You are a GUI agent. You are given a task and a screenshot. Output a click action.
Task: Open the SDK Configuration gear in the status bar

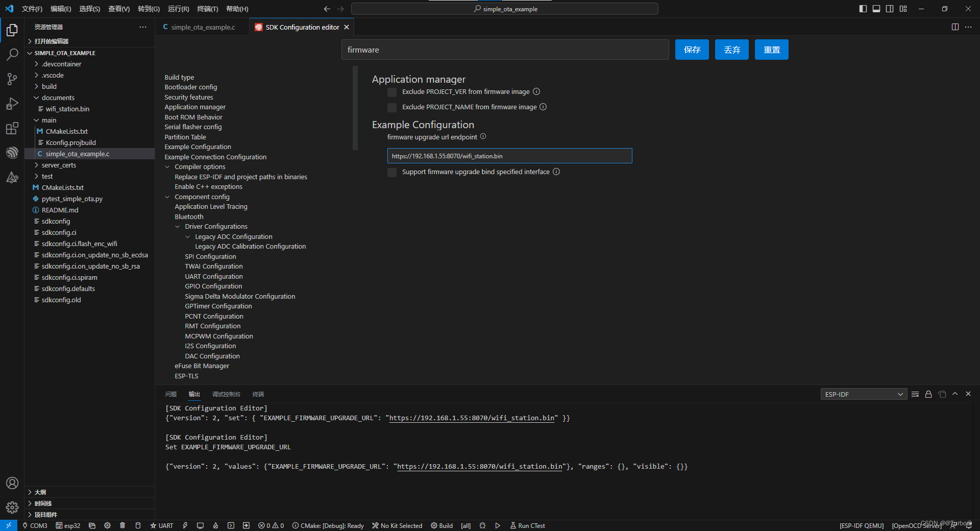point(107,526)
